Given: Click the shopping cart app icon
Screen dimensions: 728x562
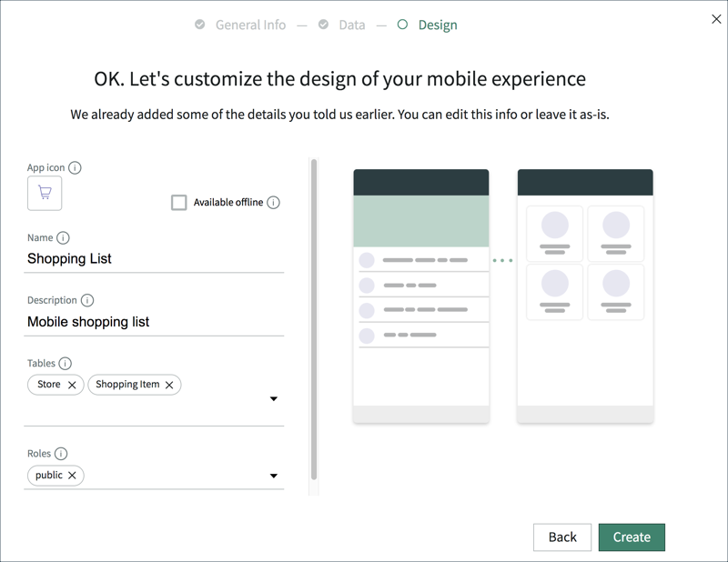Looking at the screenshot, I should (44, 193).
